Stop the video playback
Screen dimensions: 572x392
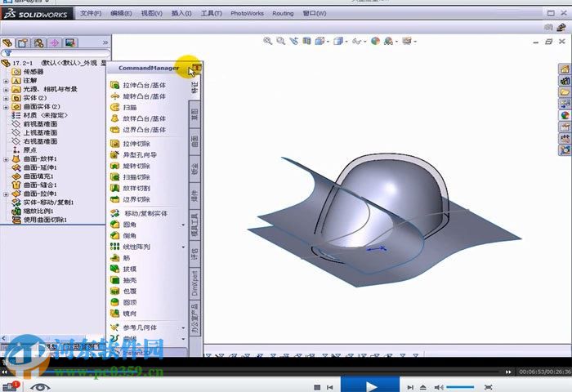pos(317,387)
